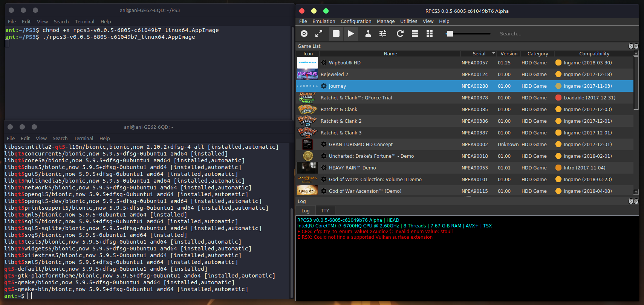Open the Manage menu
Screen dimensions: 644x305
(385, 21)
